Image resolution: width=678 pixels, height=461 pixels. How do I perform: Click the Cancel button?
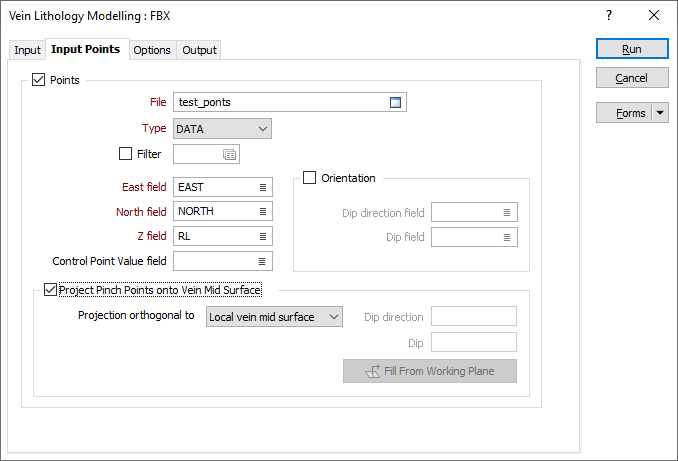tap(632, 78)
